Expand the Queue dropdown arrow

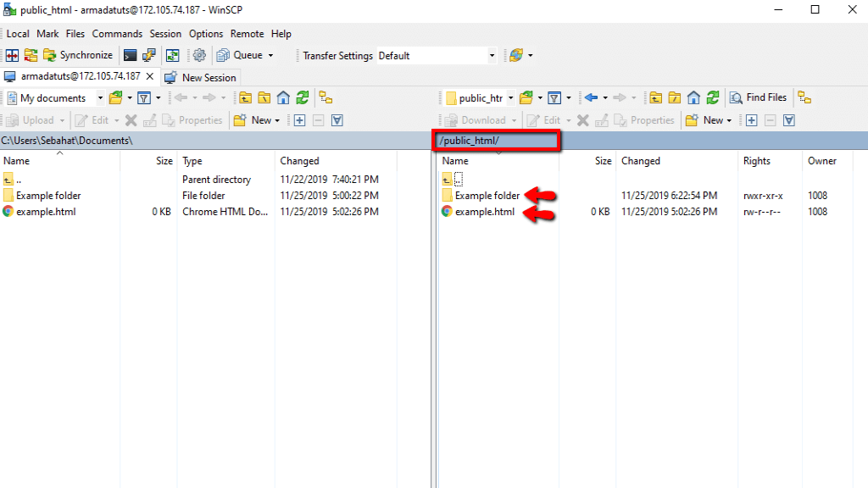point(270,55)
